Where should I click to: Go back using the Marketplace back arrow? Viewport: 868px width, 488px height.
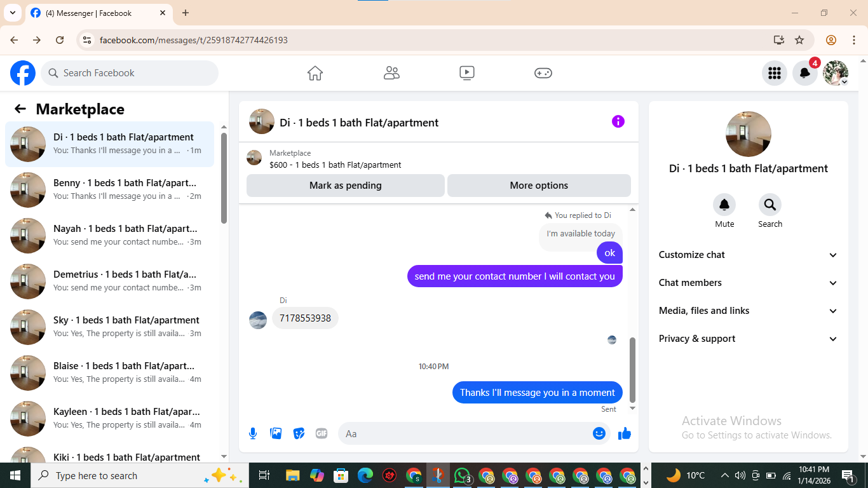20,109
